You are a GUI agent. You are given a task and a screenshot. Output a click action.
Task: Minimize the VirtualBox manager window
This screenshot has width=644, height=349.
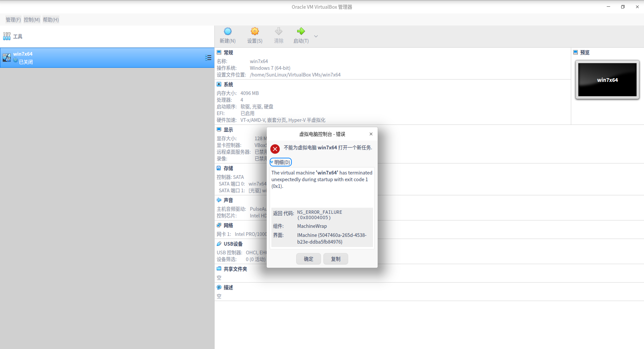tap(608, 7)
